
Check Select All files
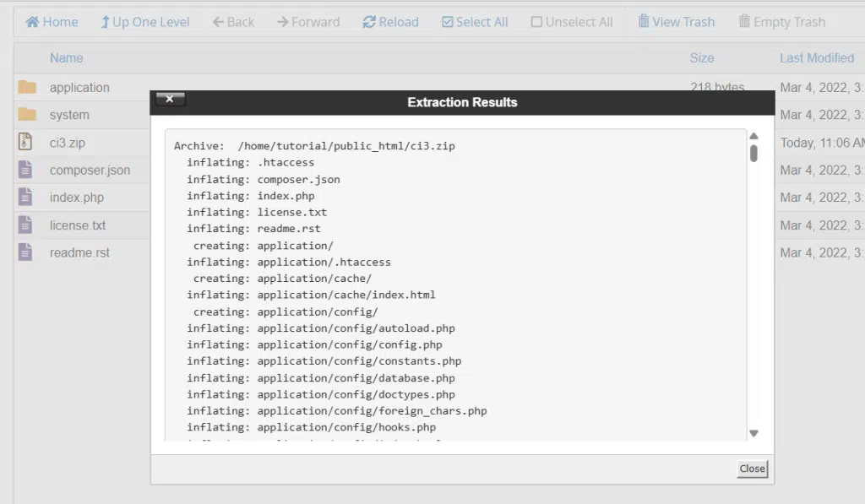click(475, 22)
